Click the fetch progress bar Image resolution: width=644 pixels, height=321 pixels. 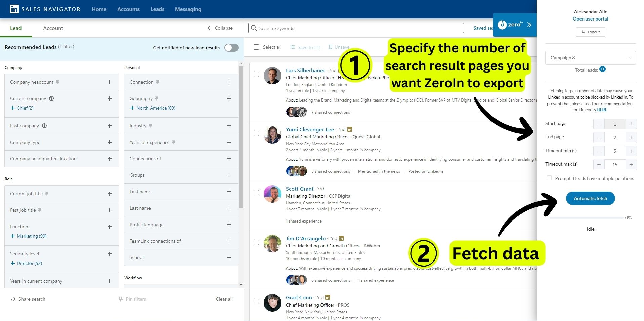point(586,218)
